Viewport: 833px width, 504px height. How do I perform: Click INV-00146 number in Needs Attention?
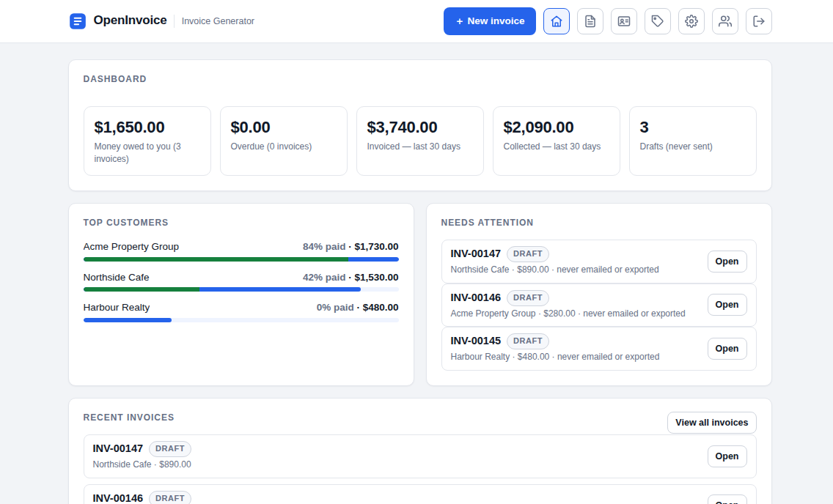point(475,297)
